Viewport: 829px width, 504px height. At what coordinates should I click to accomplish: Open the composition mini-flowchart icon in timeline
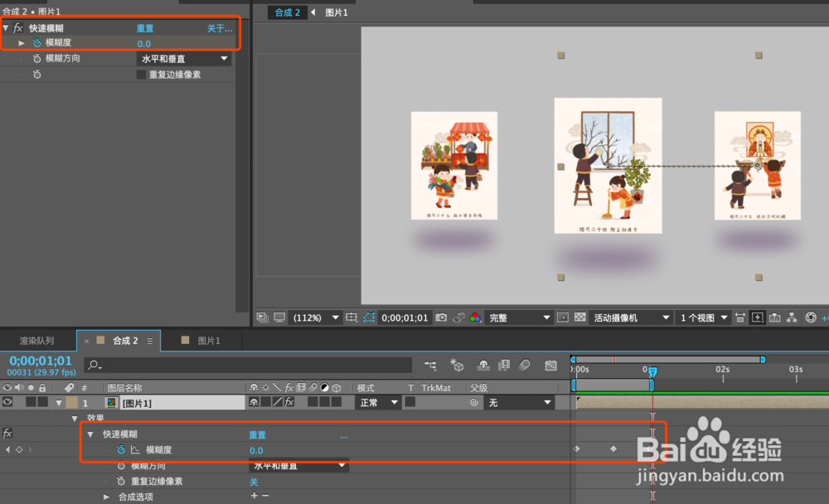[x=430, y=365]
